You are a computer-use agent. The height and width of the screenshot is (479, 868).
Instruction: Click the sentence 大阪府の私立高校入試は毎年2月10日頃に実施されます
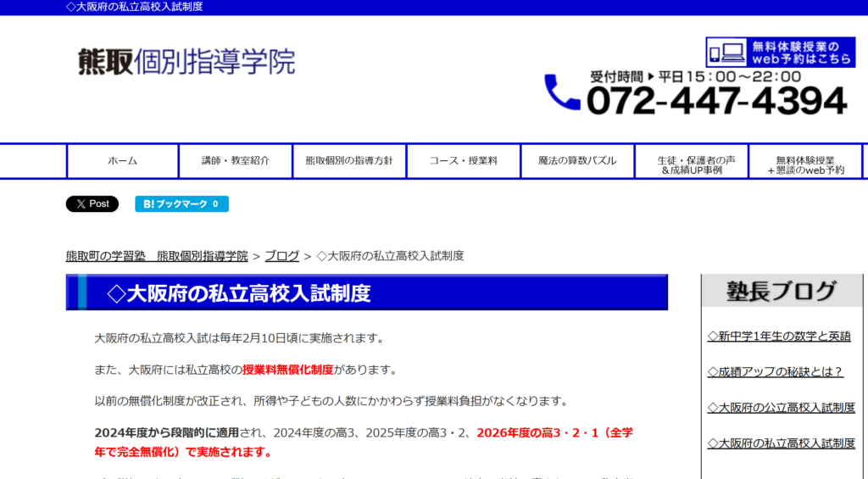(x=239, y=338)
